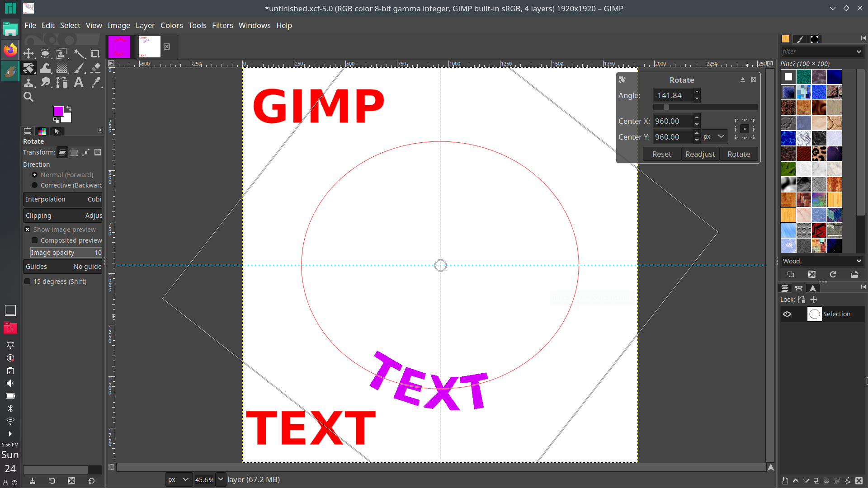
Task: Open the pattern tag Wood dropdown
Action: (x=859, y=261)
